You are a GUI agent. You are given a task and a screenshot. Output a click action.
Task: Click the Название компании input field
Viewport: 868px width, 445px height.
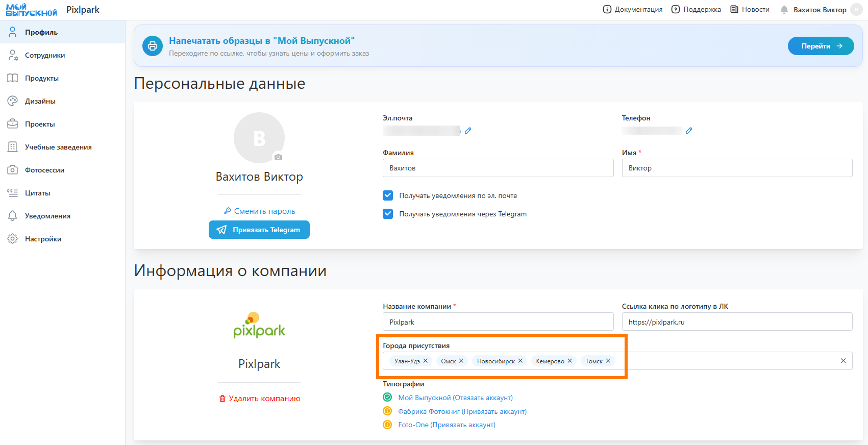(x=498, y=322)
